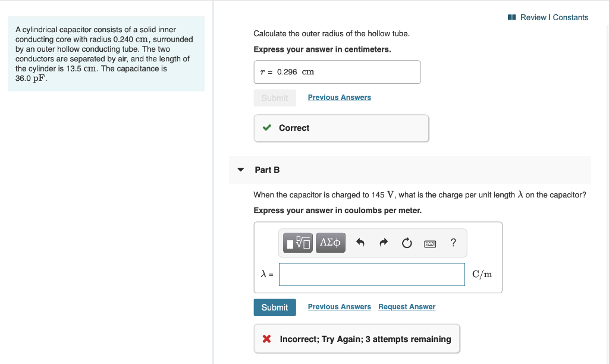Open the Greek symbols ΑΣΦ palette
609x364 pixels.
330,243
